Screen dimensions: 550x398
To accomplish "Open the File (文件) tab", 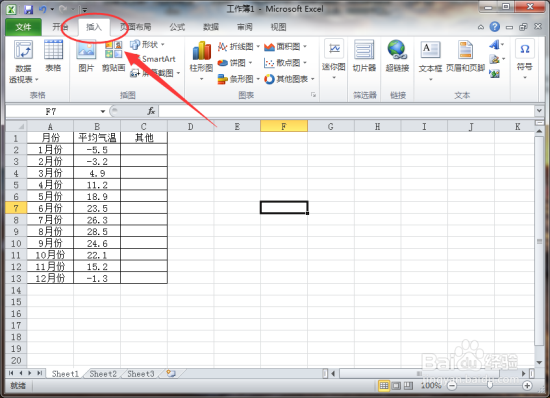I will click(x=23, y=27).
